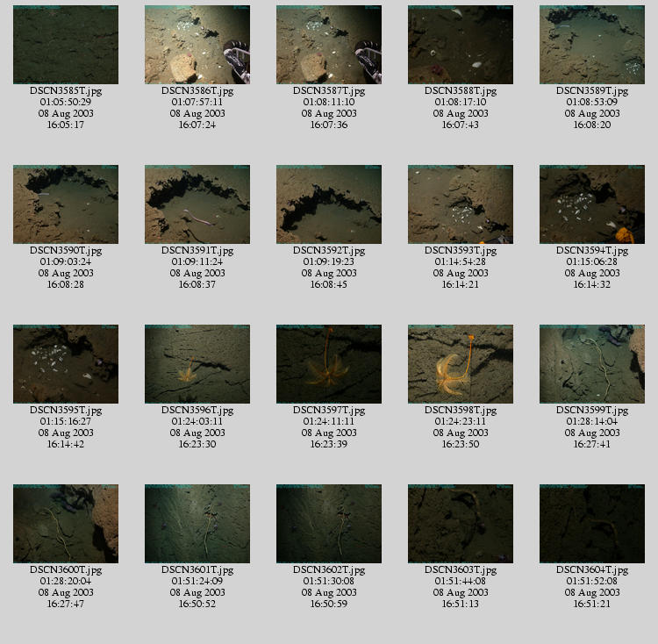658x644 pixels.
Task: Click the DSCN3590T.jpg thumbnail
Action: point(66,204)
